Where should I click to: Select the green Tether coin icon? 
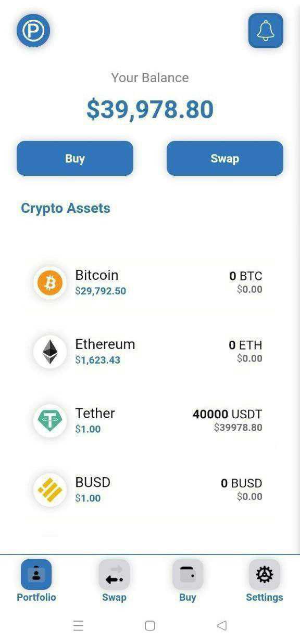point(50,421)
